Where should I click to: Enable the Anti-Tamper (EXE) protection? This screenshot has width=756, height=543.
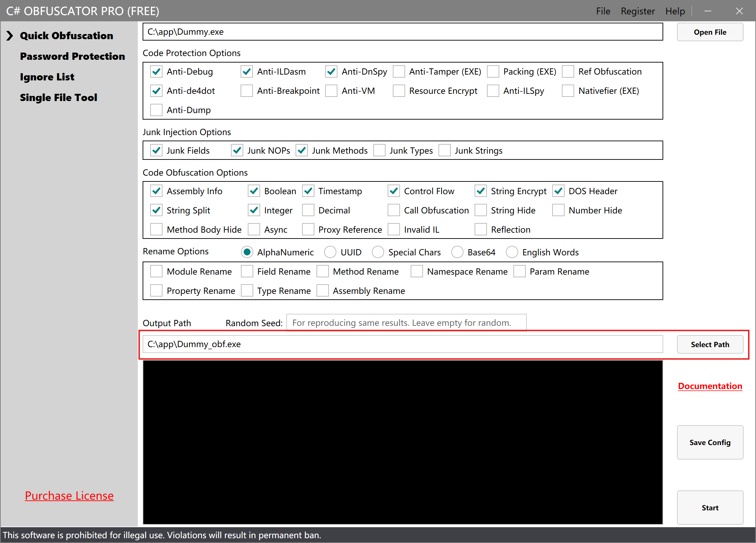399,71
